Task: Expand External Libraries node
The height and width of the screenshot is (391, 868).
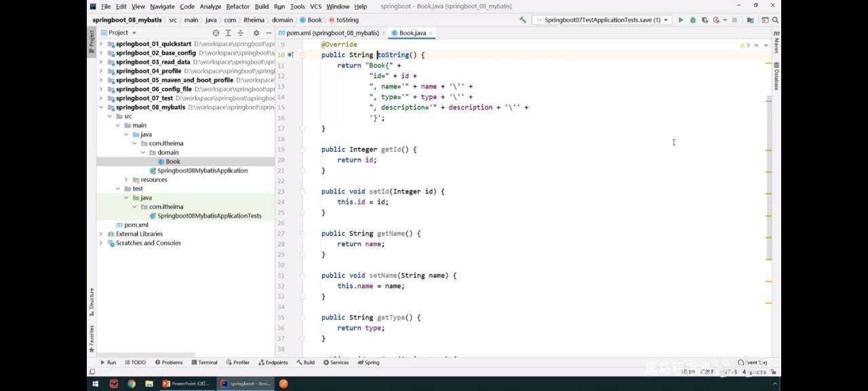Action: (x=101, y=234)
